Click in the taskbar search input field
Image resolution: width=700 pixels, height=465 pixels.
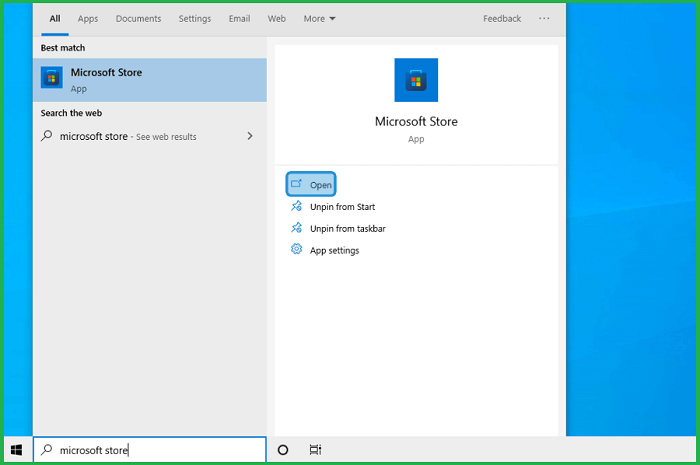(150, 449)
